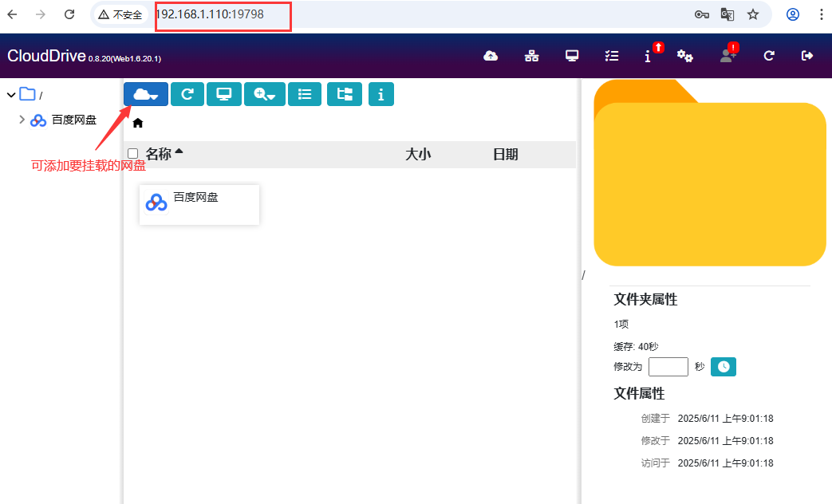Open the 百度网盘 folder in the file list
The image size is (832, 504).
tap(199, 203)
